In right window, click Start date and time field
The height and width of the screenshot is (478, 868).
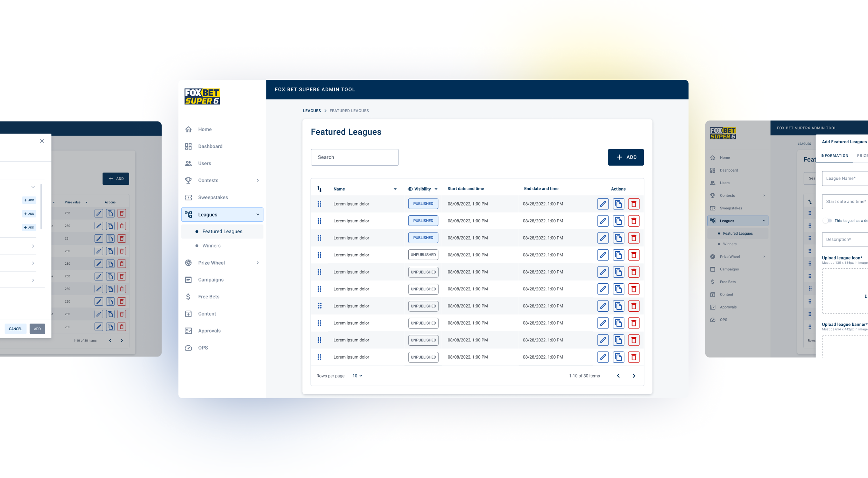845,201
